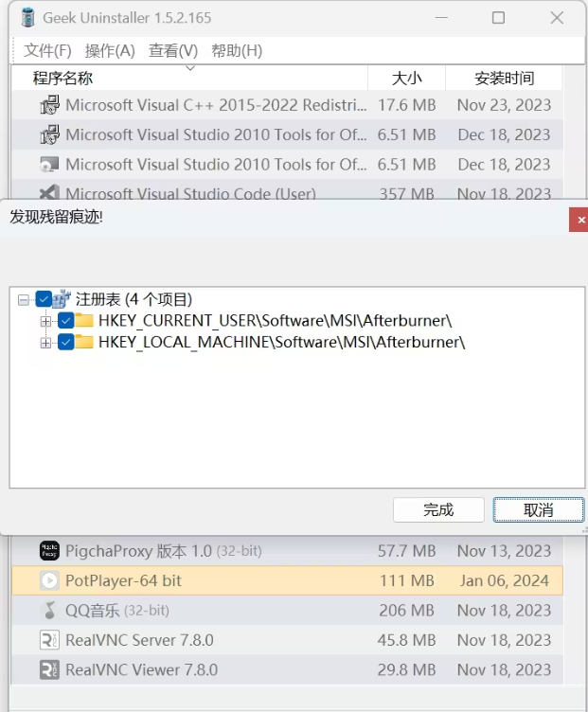Image resolution: width=588 pixels, height=712 pixels.
Task: Select Microsoft Visual C++ 2015-2022 Redistri... entry
Action: 216,105
